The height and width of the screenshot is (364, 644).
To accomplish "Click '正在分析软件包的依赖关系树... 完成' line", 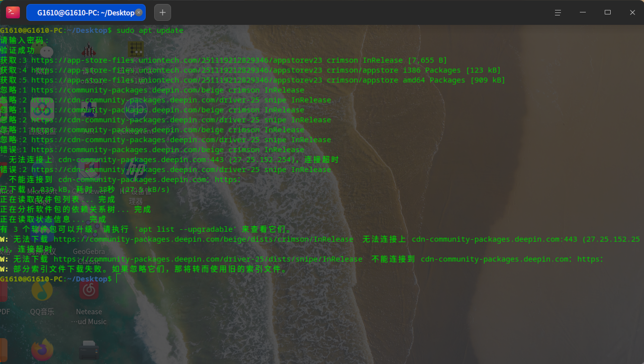I will click(76, 209).
